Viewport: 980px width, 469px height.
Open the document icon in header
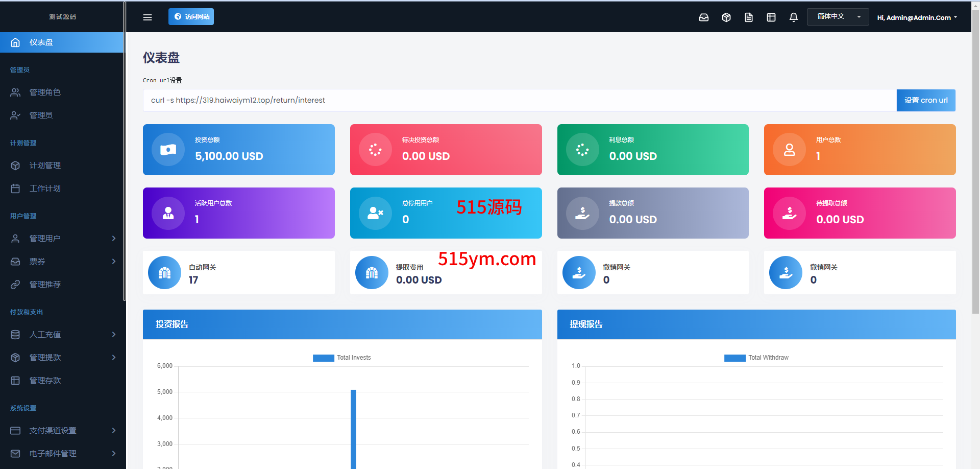pyautogui.click(x=748, y=17)
